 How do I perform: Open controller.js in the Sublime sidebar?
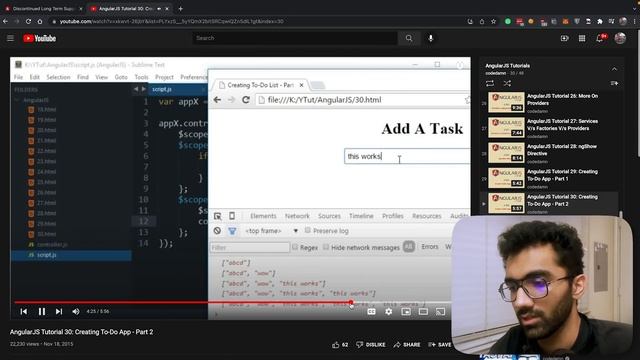[x=52, y=244]
